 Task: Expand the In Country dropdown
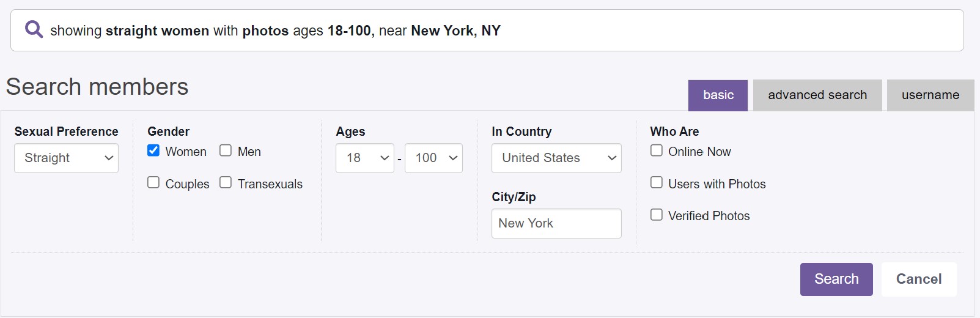pyautogui.click(x=556, y=158)
